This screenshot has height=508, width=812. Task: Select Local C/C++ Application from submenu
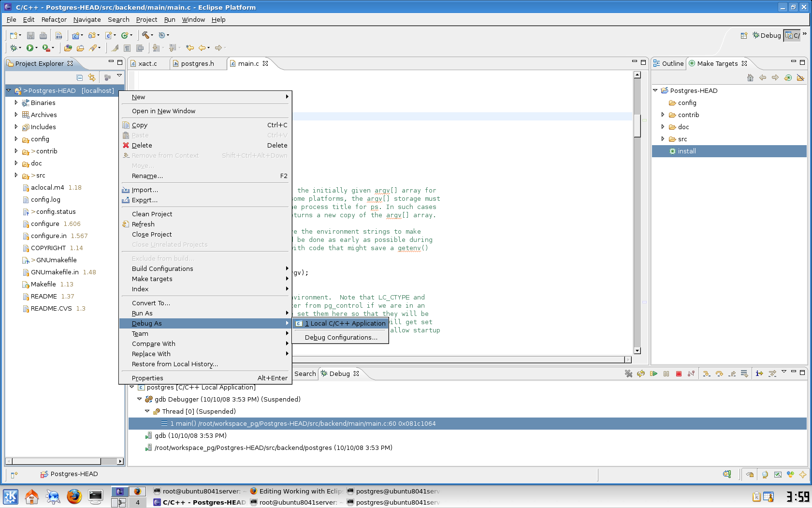pos(345,323)
